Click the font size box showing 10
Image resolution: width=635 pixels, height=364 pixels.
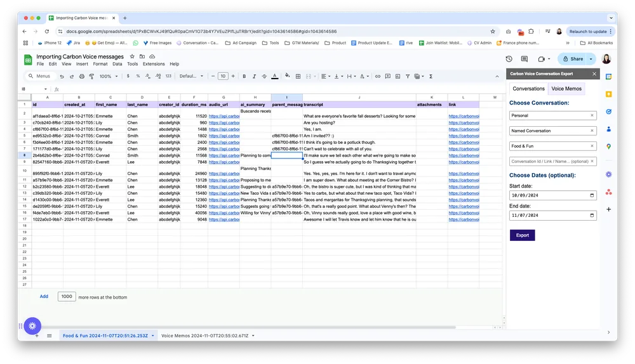[223, 77]
